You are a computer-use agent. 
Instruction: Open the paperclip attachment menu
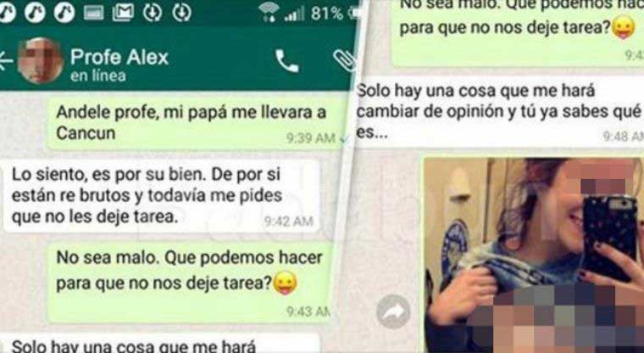(344, 61)
